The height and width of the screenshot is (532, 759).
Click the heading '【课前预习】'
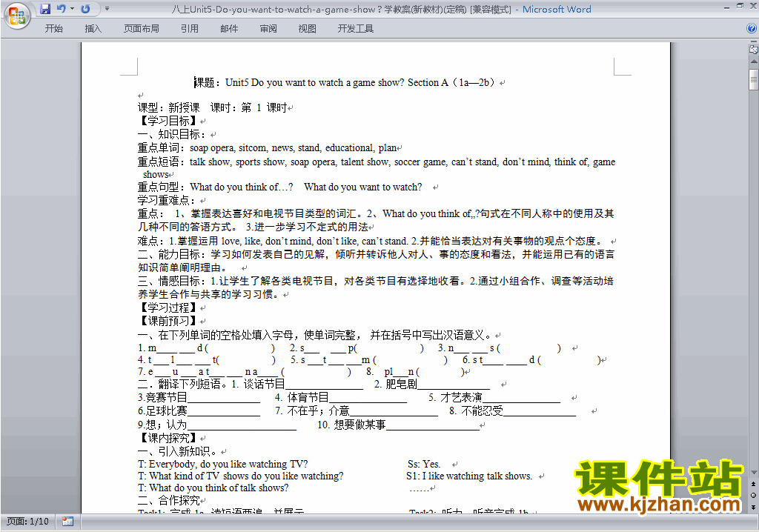coord(168,320)
